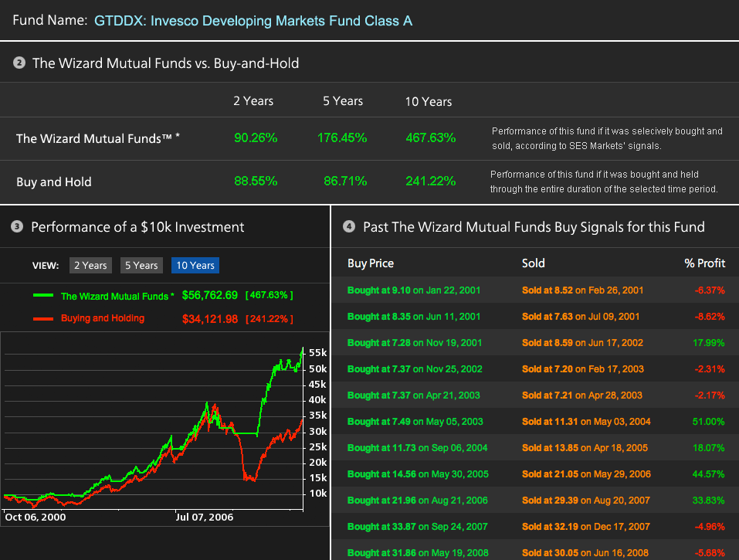Select 'Bought at 7.37 on Nov 25, 2002'
This screenshot has width=739, height=560.
tap(415, 369)
